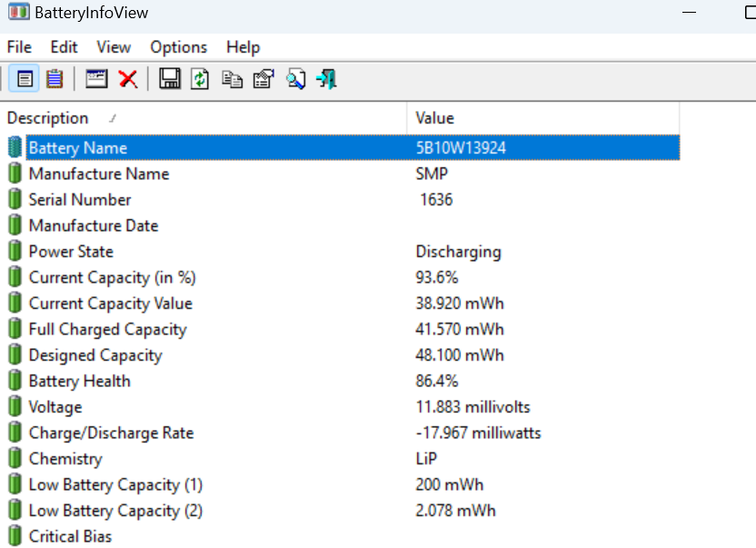
Task: Click the window-shaped icon left of the red X
Action: pyautogui.click(x=96, y=79)
